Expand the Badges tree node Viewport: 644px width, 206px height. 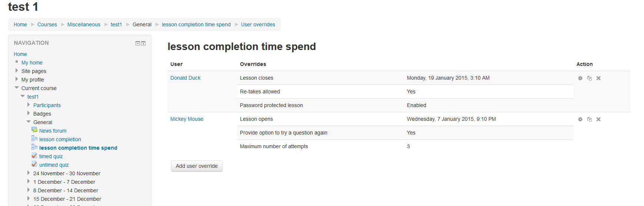[x=29, y=113]
